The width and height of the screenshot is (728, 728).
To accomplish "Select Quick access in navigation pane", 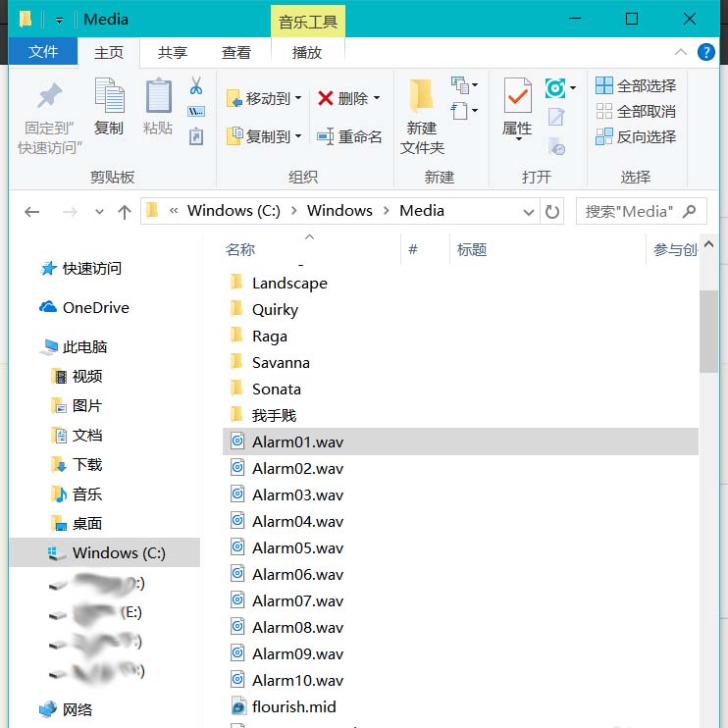I will 80,269.
